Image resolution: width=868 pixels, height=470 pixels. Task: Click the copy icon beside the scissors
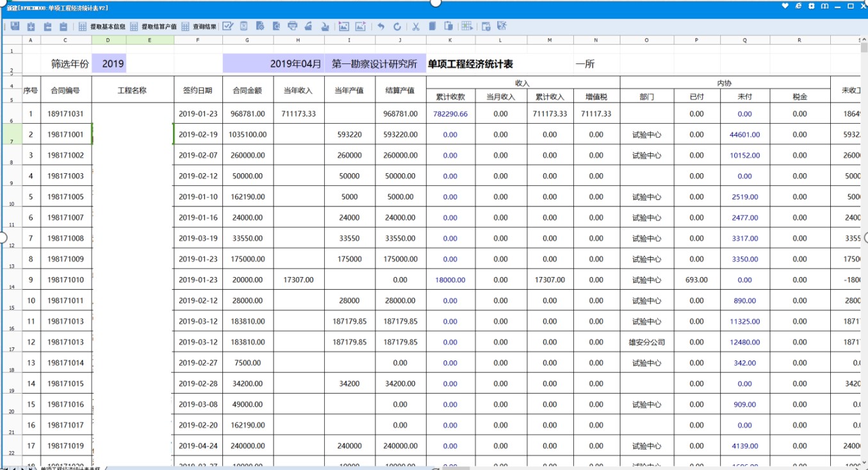point(432,26)
